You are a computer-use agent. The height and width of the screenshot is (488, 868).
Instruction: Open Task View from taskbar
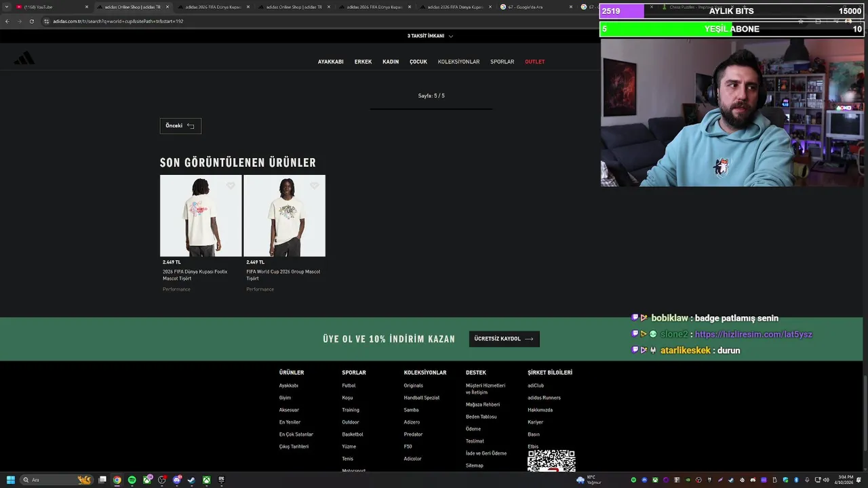coord(102,480)
